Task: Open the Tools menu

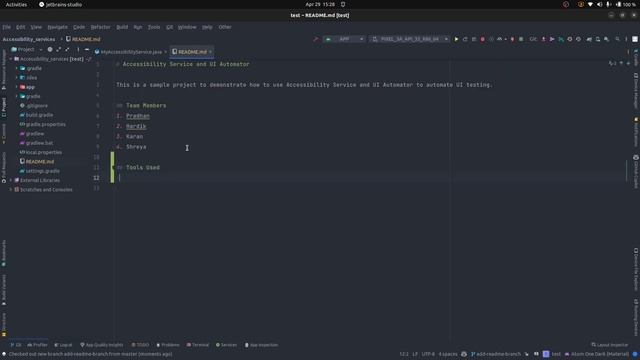Action: [x=154, y=27]
